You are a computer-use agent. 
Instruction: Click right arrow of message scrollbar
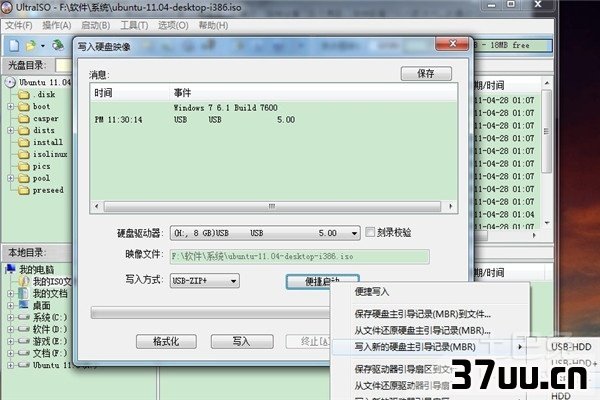[x=450, y=207]
